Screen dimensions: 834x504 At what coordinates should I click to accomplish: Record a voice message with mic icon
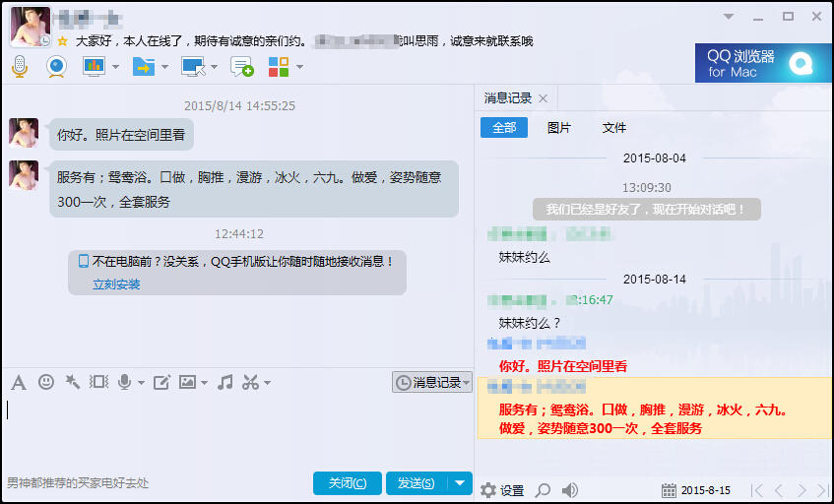(125, 382)
